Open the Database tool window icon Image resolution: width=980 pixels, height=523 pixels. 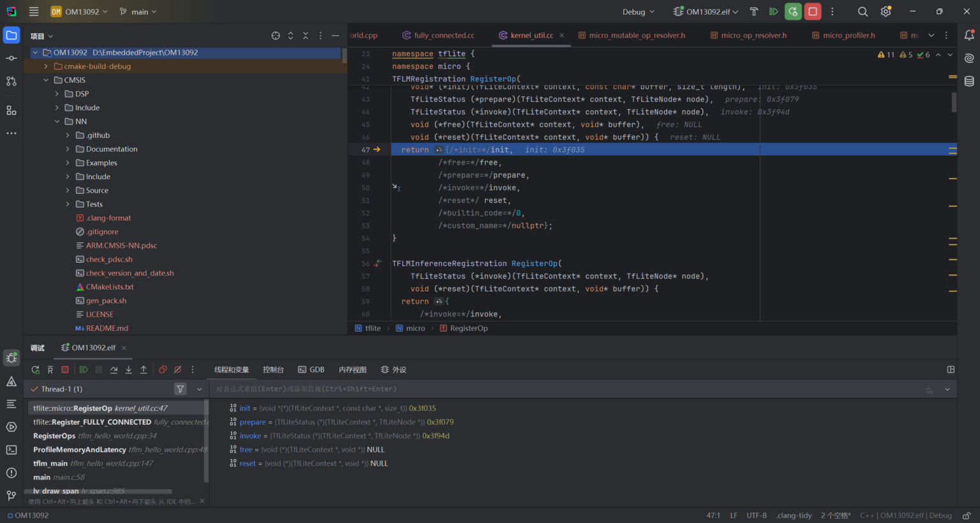point(969,81)
